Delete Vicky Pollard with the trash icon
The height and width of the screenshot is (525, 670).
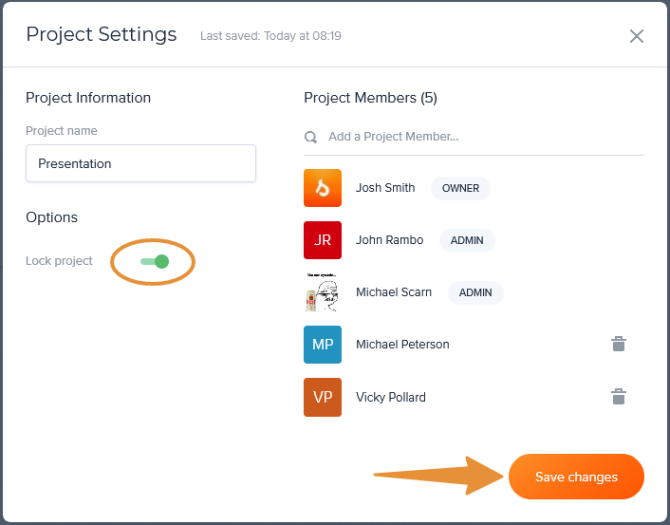[x=619, y=397]
